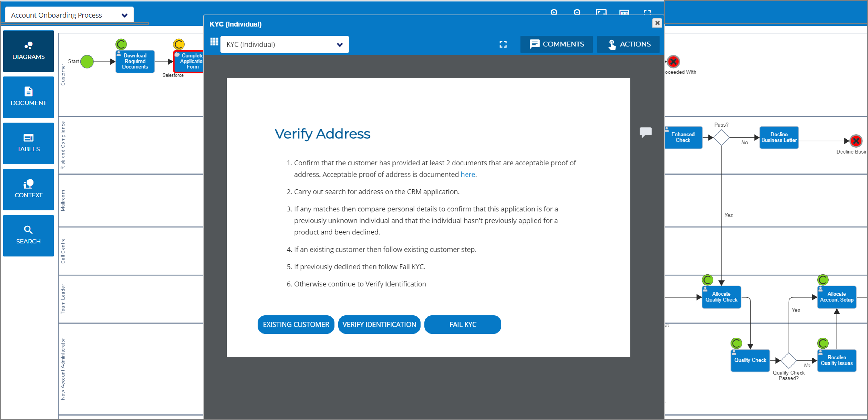
Task: Click the EXISTING CUSTOMER button
Action: point(296,324)
